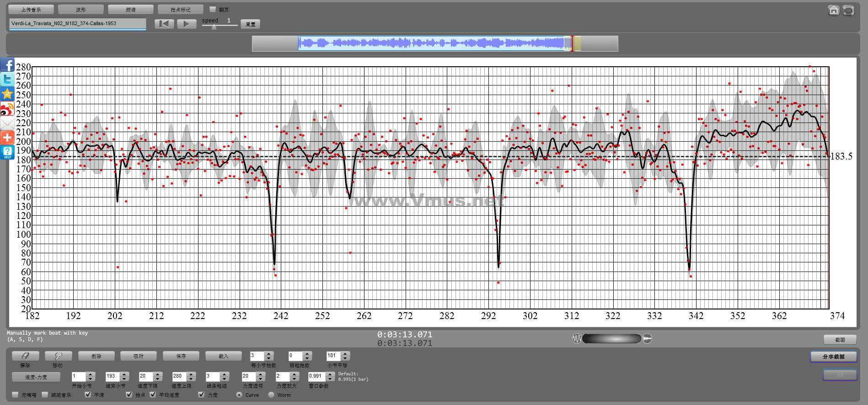The image size is (868, 405).
Task: Select the move (移动) tool
Action: tap(58, 356)
